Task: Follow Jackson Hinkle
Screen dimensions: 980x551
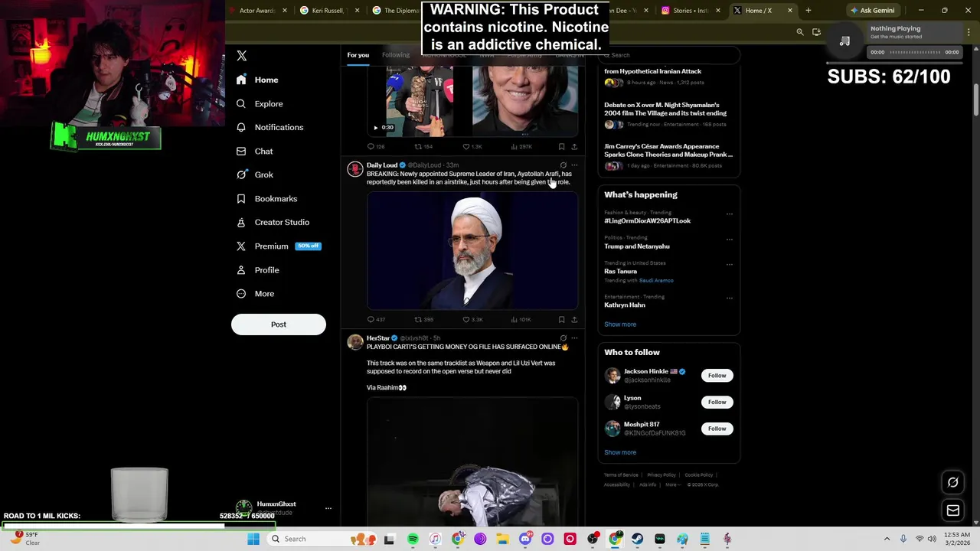Action: coord(717,376)
